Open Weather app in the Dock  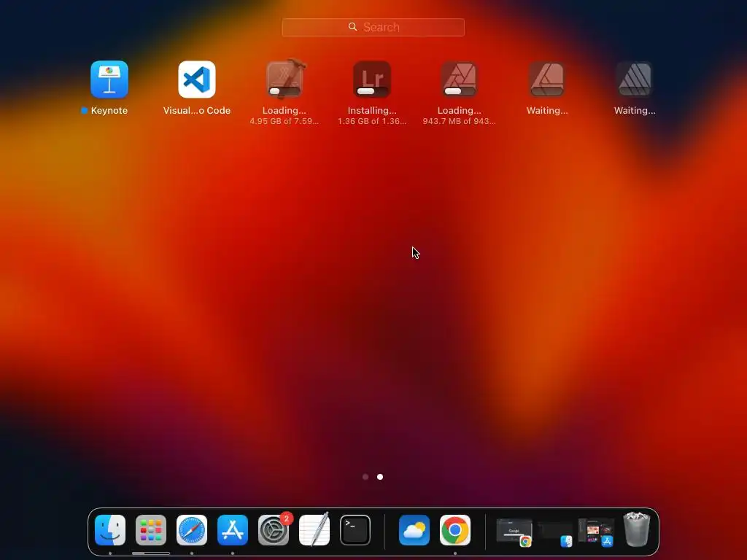click(414, 530)
